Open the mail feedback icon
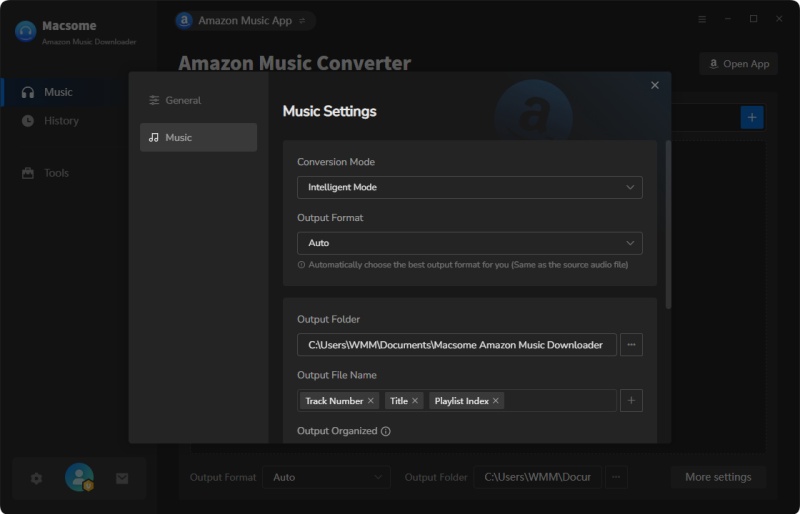The width and height of the screenshot is (800, 514). point(122,478)
